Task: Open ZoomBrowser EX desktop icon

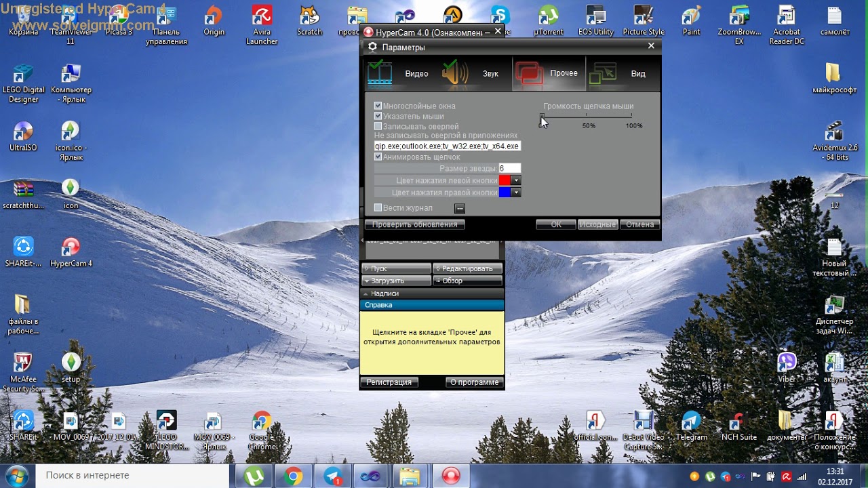Action: [x=739, y=26]
